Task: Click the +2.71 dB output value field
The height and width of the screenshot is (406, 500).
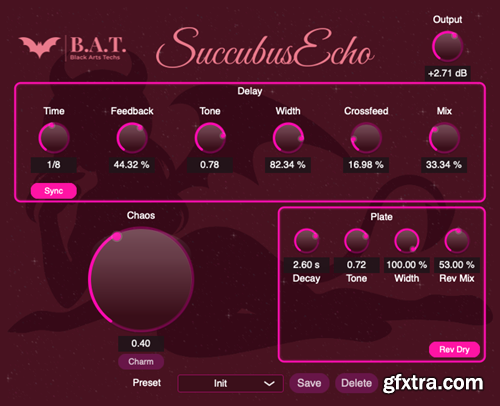Action: (447, 73)
